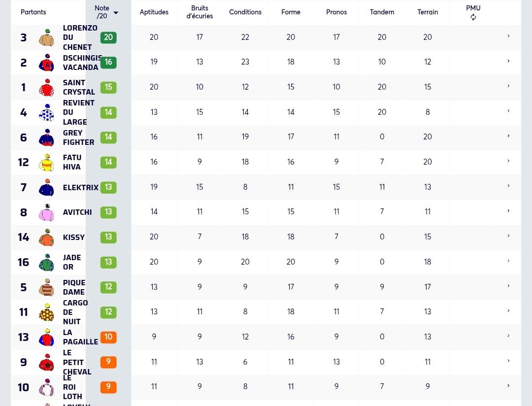Viewport: 532px width, 406px height.
Task: Click the PMU refresh icon
Action: [473, 17]
